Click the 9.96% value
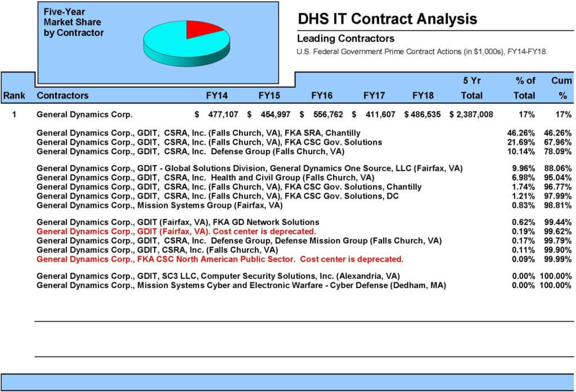576x392 pixels. [x=524, y=168]
